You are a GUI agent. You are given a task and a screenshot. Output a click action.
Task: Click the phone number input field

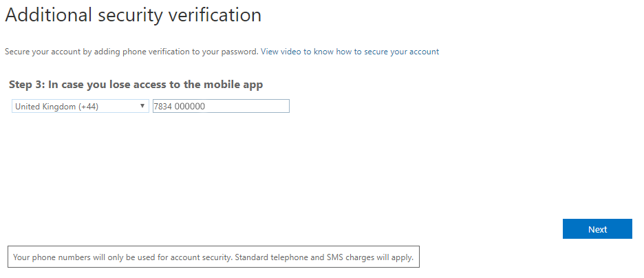pos(220,106)
